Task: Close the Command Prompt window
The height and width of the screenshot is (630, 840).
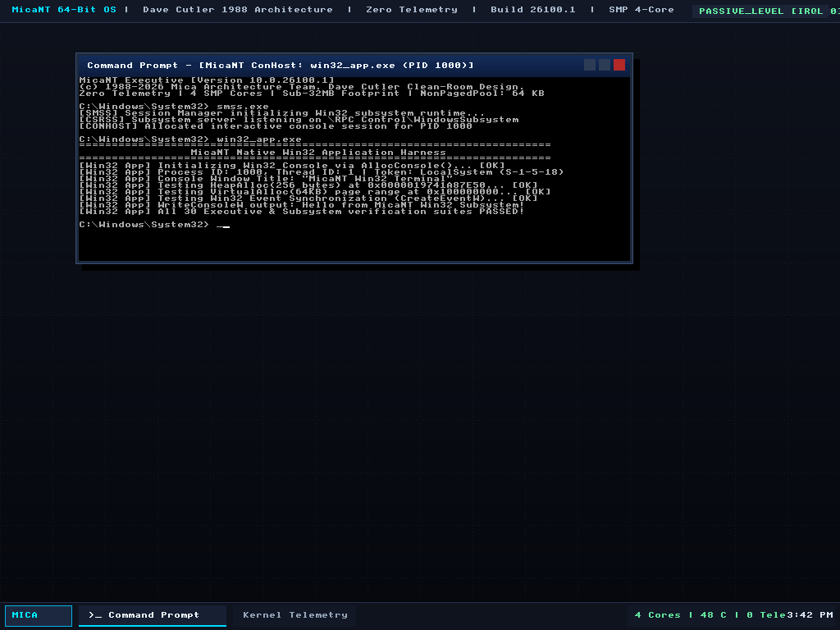Action: [619, 65]
